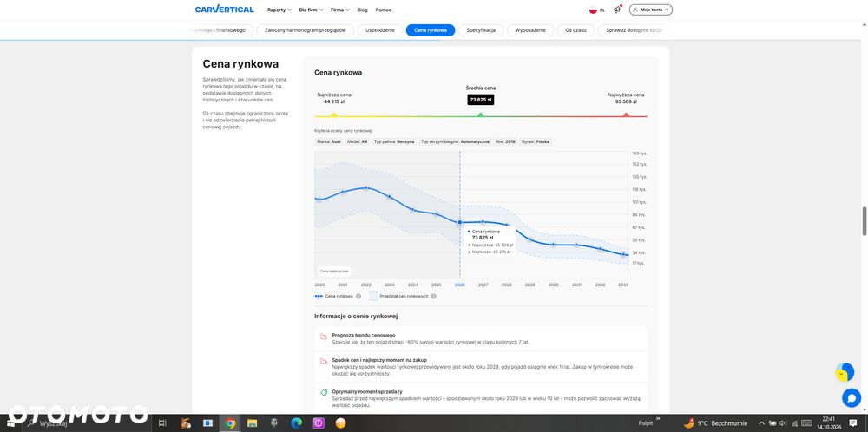Open the orange round app on taskbar
Screen dimensions: 868x432
[340, 423]
